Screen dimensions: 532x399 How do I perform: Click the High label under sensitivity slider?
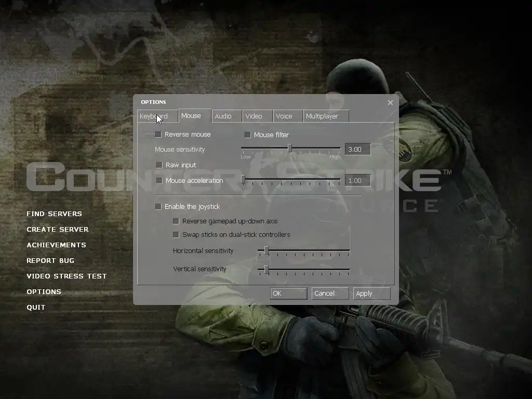point(335,157)
